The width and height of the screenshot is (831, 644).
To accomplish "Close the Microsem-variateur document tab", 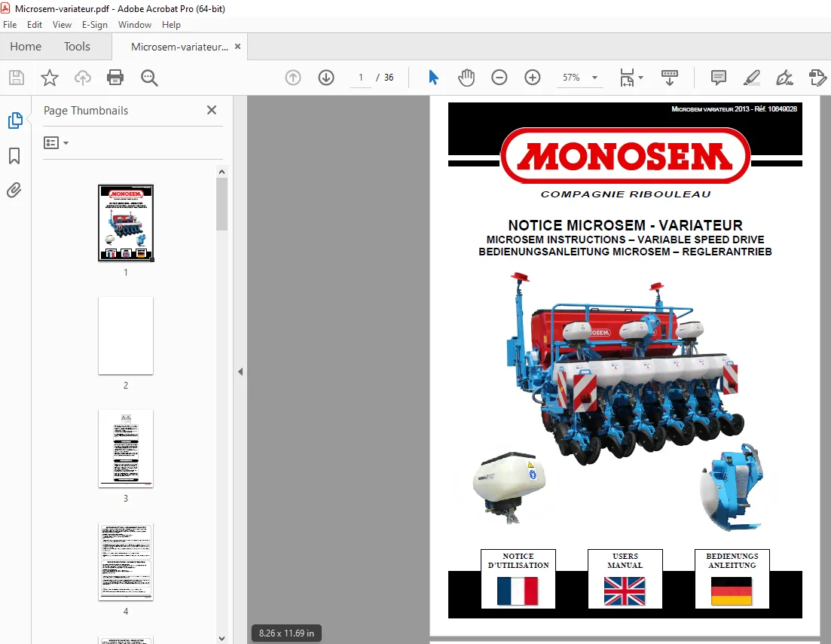I will tap(237, 47).
